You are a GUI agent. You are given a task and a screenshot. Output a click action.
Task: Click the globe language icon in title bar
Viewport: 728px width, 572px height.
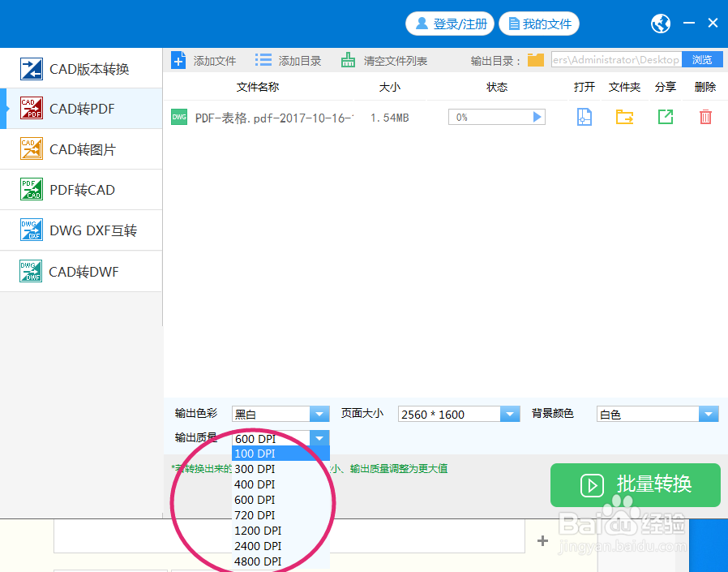[660, 24]
